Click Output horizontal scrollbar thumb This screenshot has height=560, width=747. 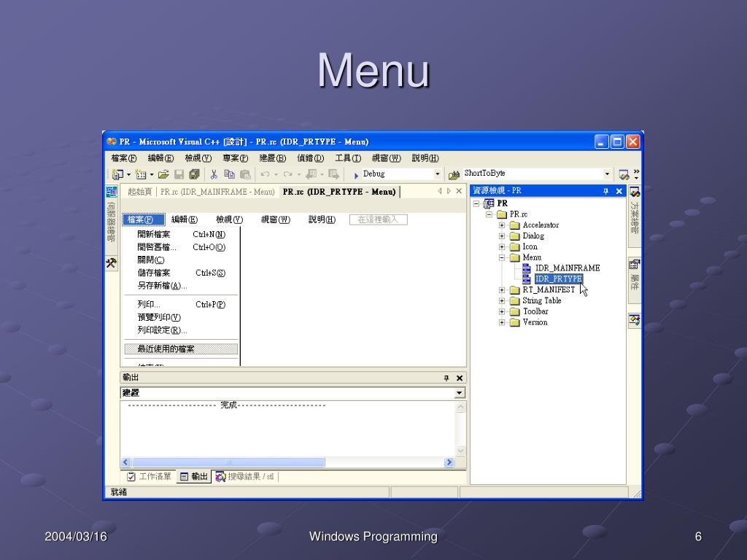tap(228, 462)
